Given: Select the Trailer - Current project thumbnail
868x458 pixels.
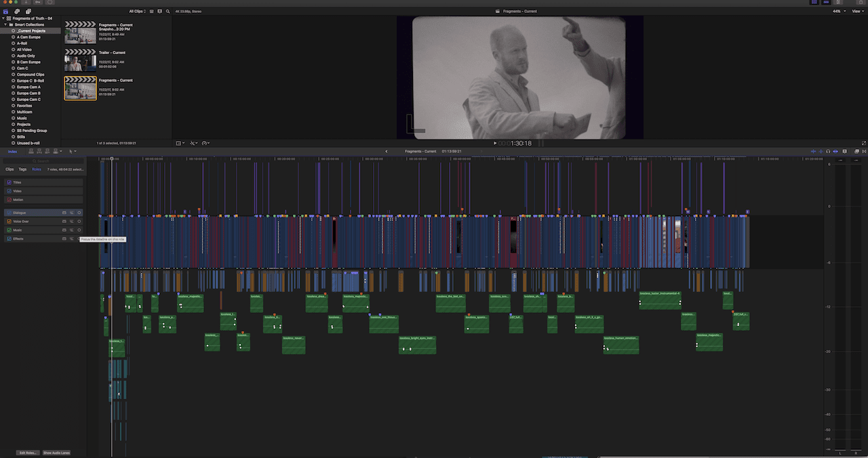Looking at the screenshot, I should coord(80,62).
